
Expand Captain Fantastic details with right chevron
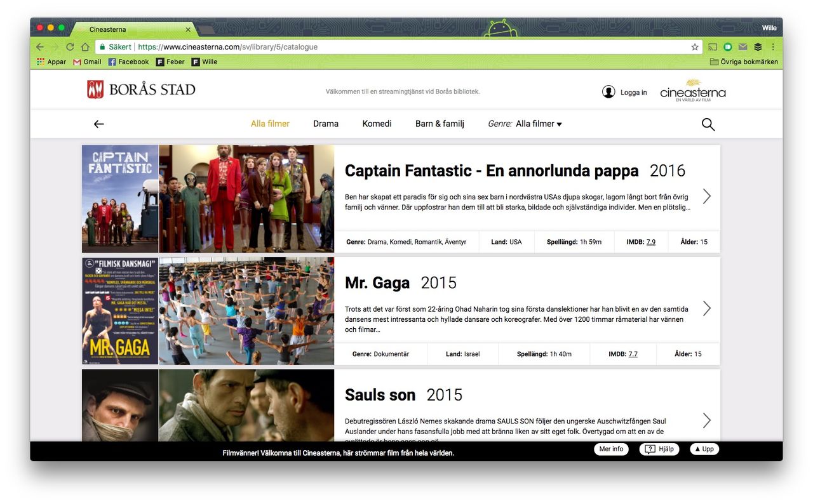click(x=706, y=196)
